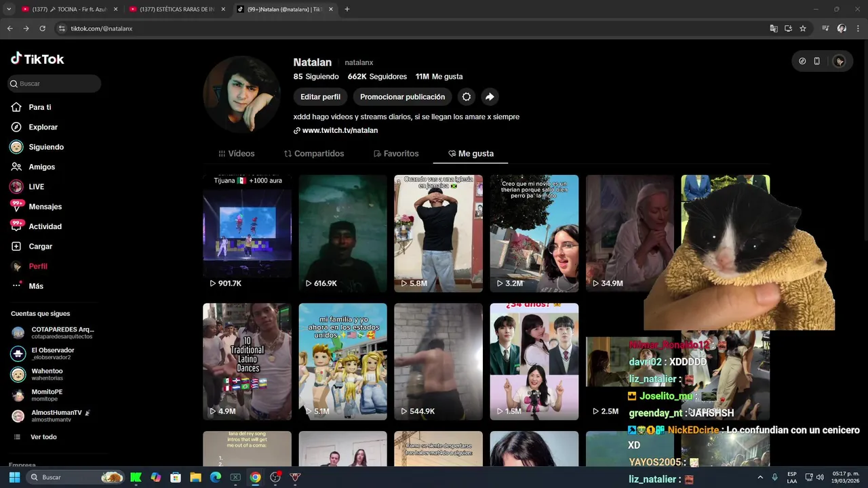Viewport: 868px width, 488px height.
Task: Open Chrome tab search dropdown
Action: coord(9,9)
